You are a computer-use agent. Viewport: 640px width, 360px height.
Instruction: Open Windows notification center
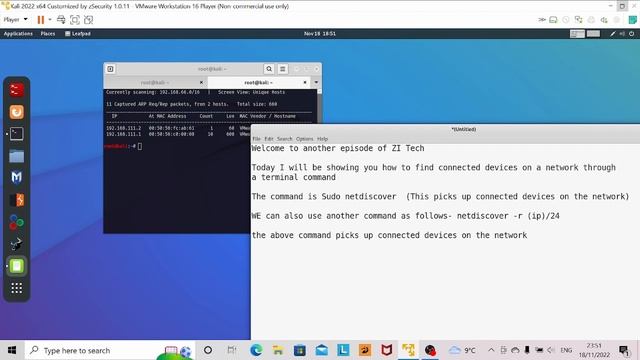click(x=624, y=350)
